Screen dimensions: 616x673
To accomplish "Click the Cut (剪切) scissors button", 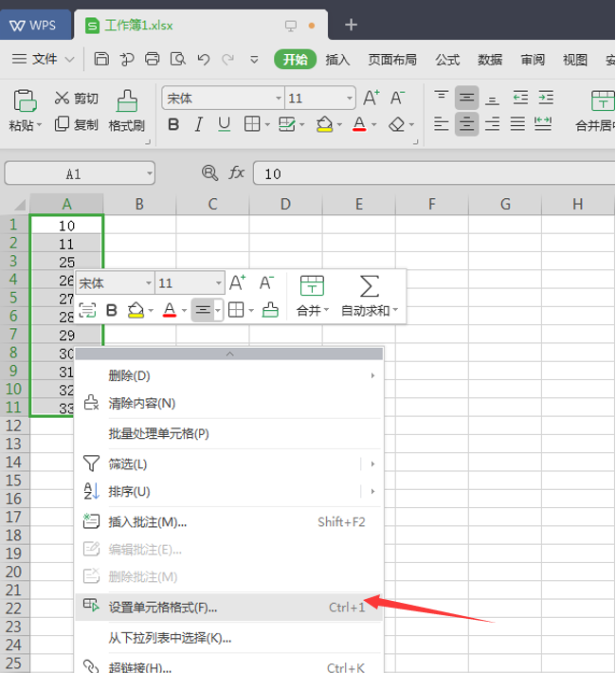I will point(77,99).
